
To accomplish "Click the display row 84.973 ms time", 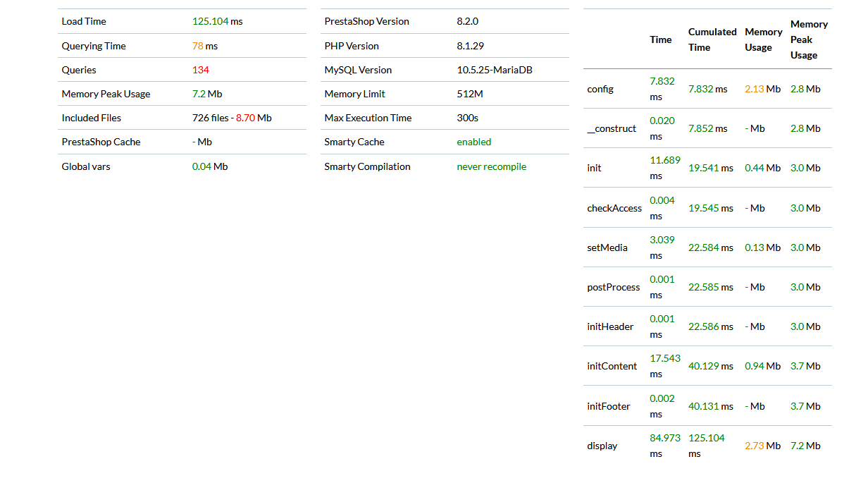I will pos(665,446).
